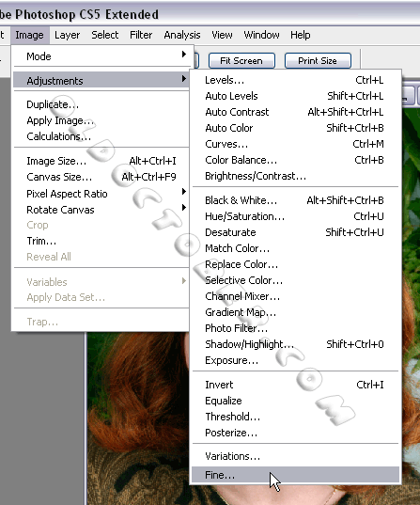This screenshot has width=420, height=505.
Task: Open Posterize adjustment
Action: point(295,433)
